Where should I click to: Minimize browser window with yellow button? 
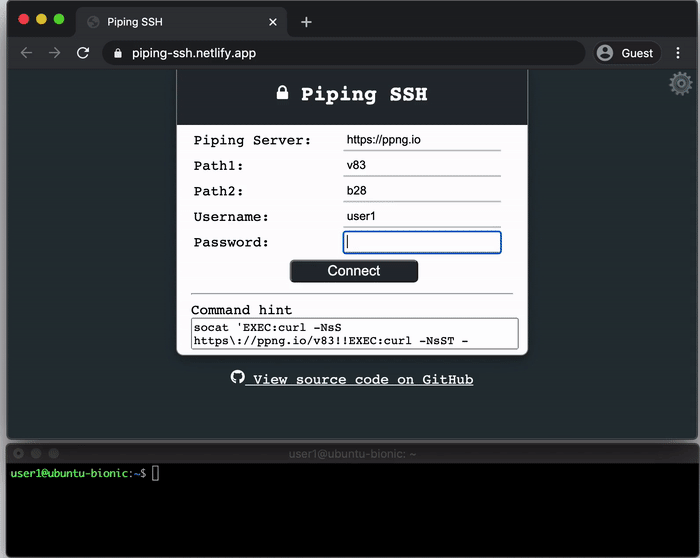pos(42,19)
